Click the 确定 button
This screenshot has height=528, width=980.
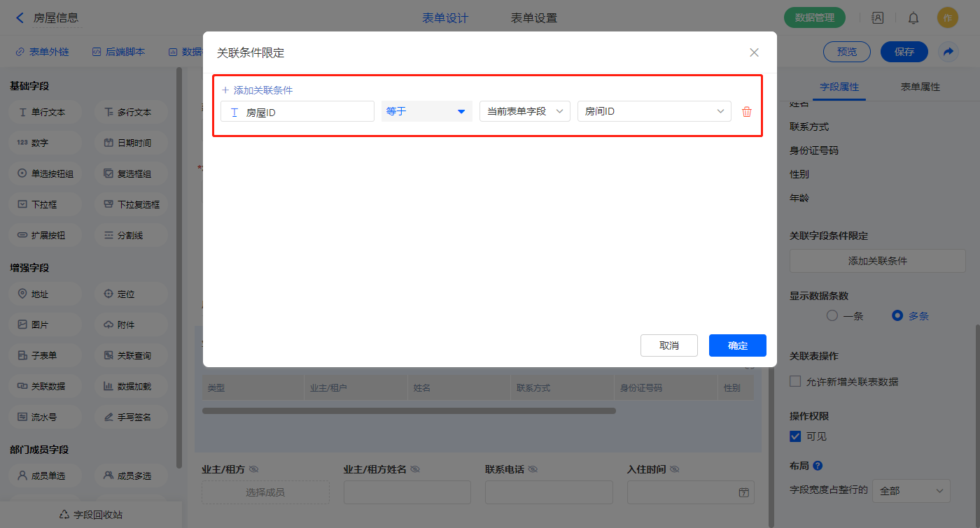(x=737, y=345)
